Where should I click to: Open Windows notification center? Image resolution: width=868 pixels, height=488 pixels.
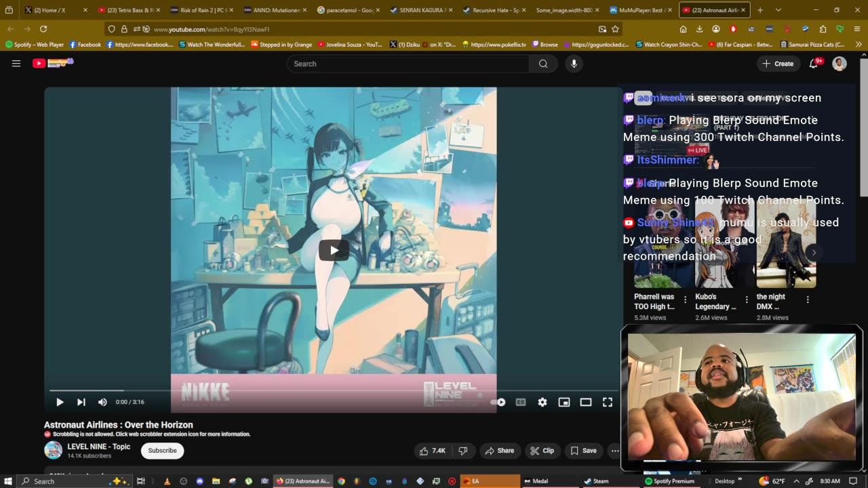(854, 481)
